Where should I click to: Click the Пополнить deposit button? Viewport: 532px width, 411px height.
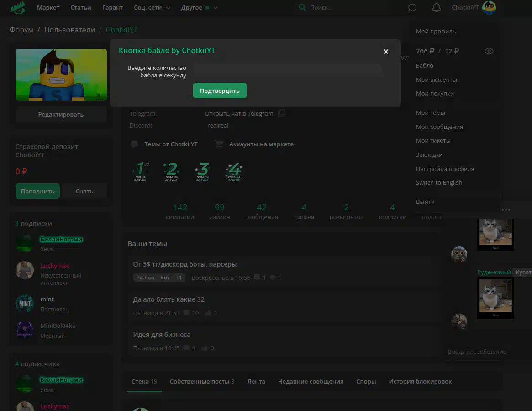pyautogui.click(x=37, y=191)
